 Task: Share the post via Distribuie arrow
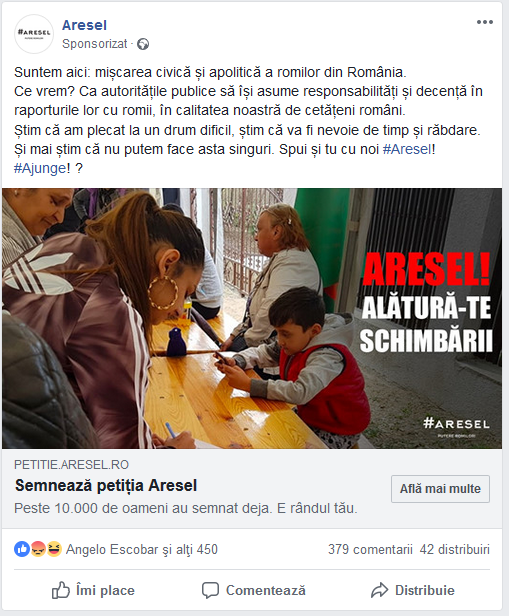(413, 590)
